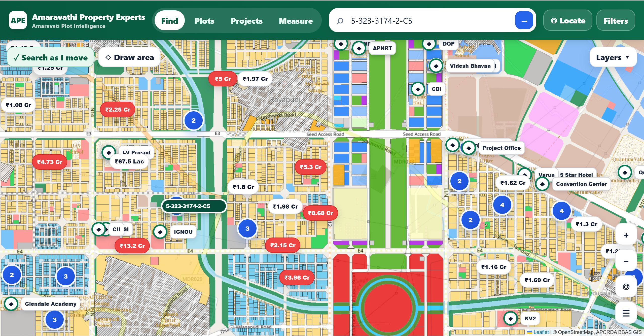This screenshot has width=644, height=336.
Task: Toggle the Draw area mode
Action: click(130, 57)
